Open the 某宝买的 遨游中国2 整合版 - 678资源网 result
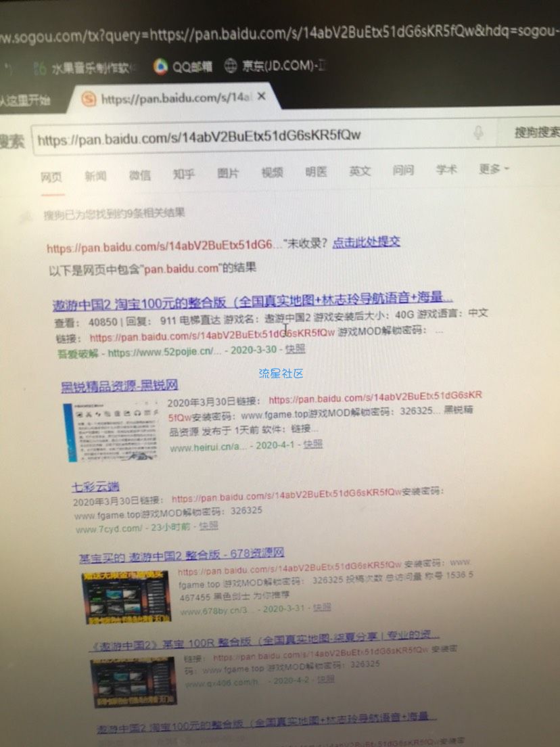This screenshot has width=560, height=747. tap(181, 555)
